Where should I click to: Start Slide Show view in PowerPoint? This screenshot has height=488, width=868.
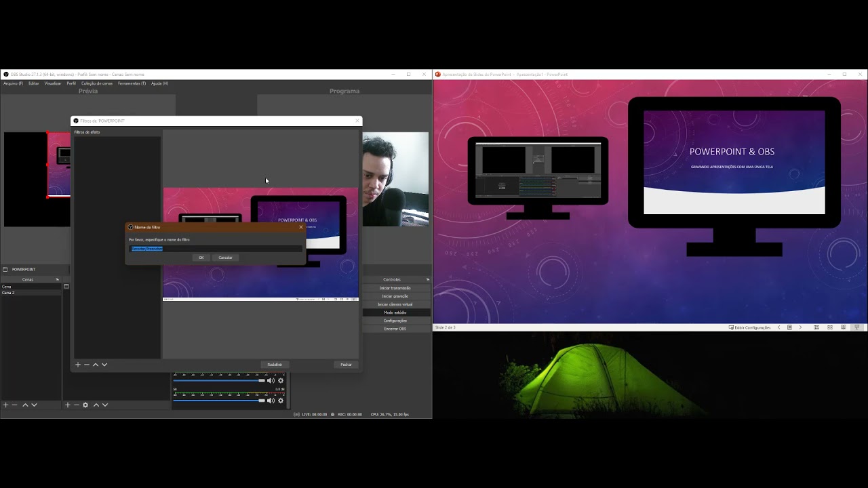coord(857,327)
